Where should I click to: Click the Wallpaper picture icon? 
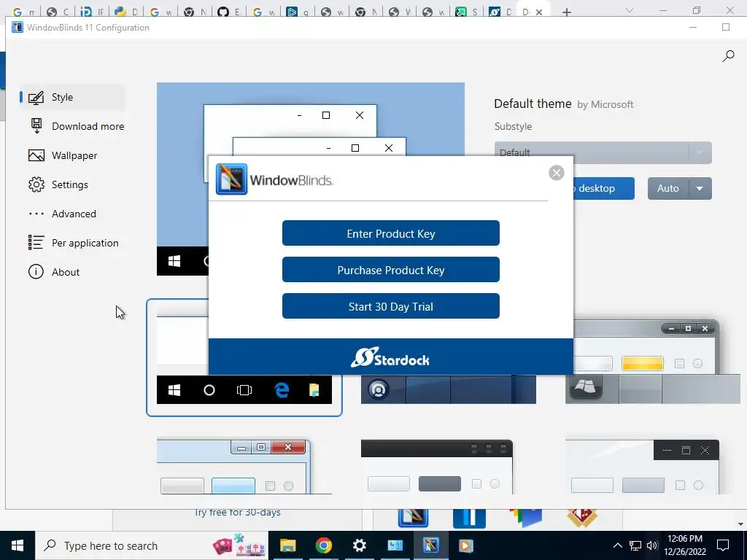click(x=36, y=156)
